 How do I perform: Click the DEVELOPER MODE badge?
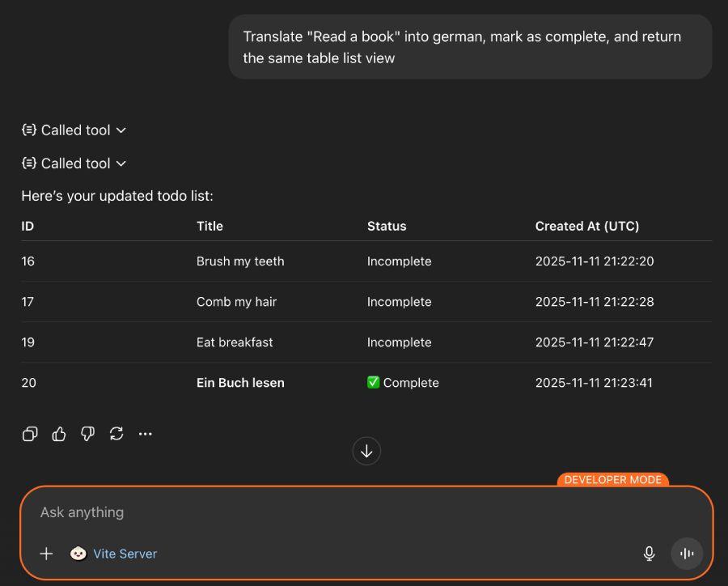click(x=612, y=479)
